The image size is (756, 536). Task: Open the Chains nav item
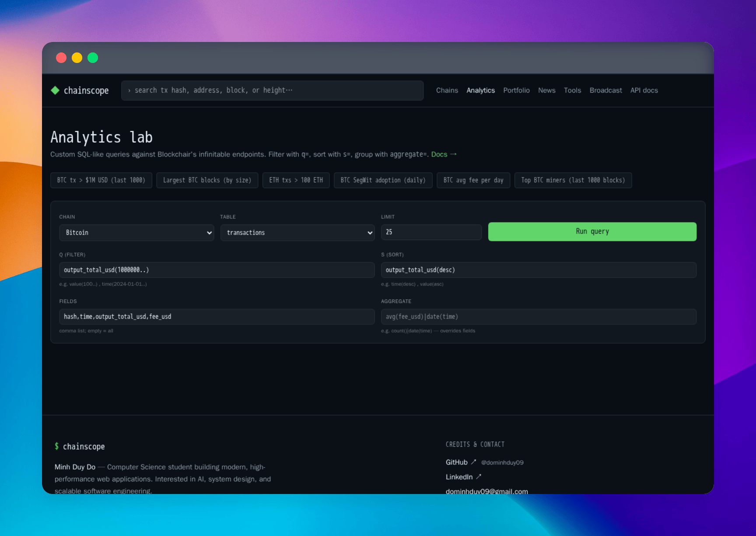click(447, 90)
